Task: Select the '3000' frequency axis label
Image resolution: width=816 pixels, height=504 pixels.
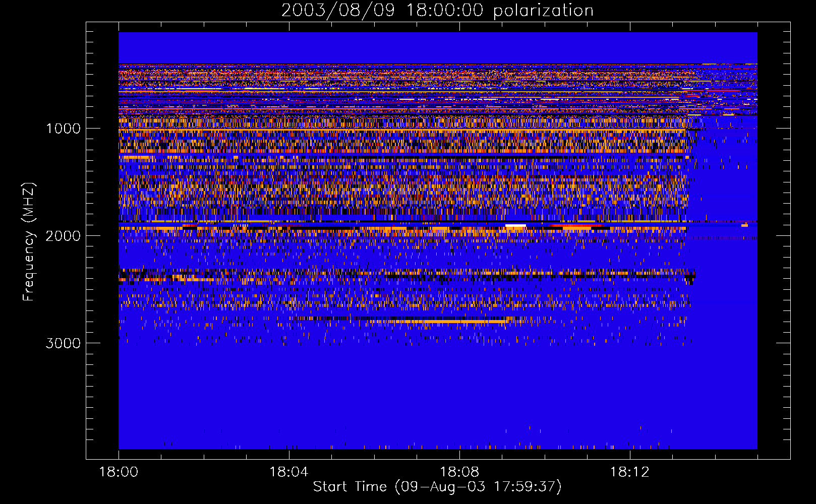Action: 63,343
